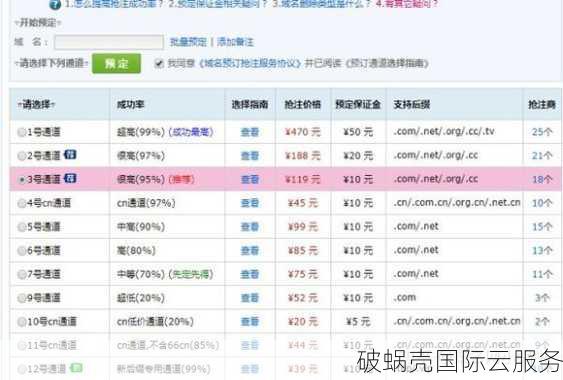View 查看 guide for 1号通道 row
563x380 pixels.
[x=250, y=132]
